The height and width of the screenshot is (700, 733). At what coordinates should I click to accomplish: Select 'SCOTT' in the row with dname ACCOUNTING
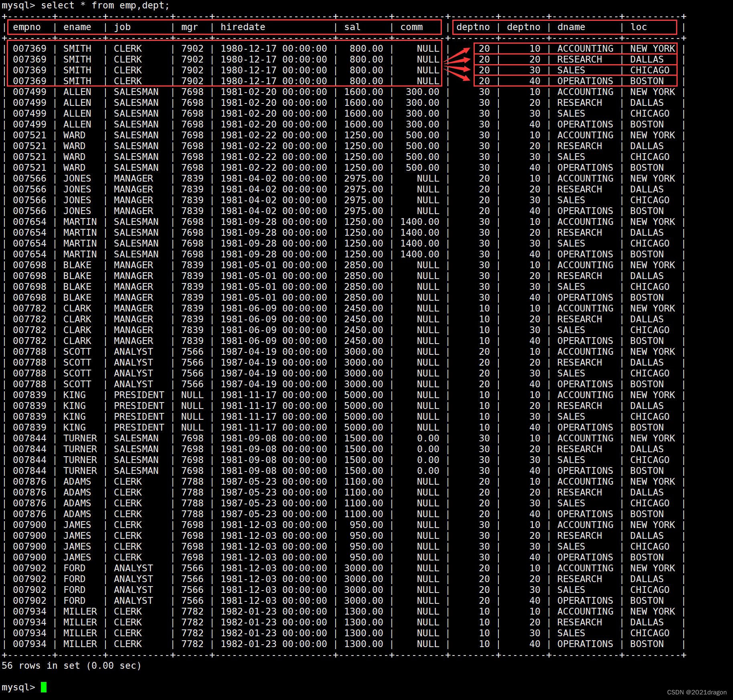[x=77, y=352]
